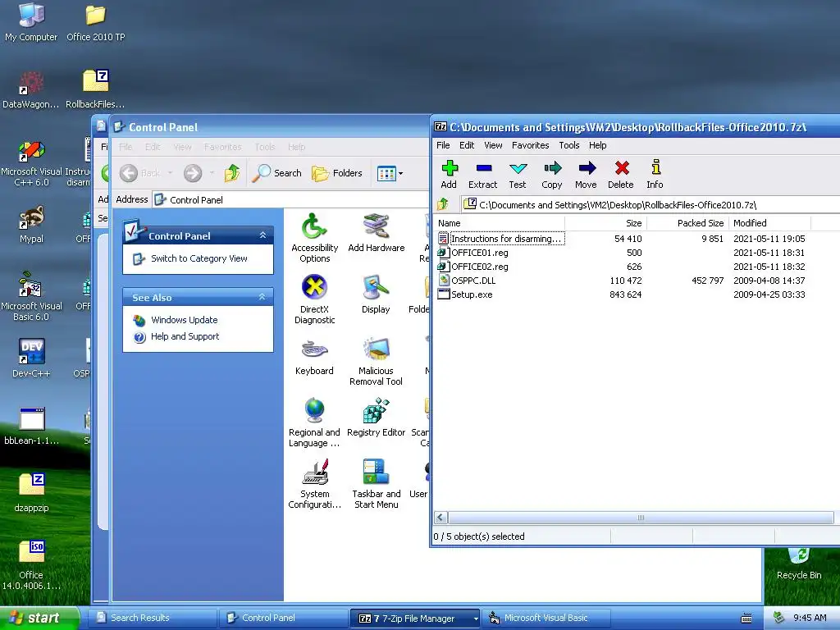Screen dimensions: 840x630
Task: Open Malicious Removal Tool in Control Panel
Action: [x=376, y=361]
